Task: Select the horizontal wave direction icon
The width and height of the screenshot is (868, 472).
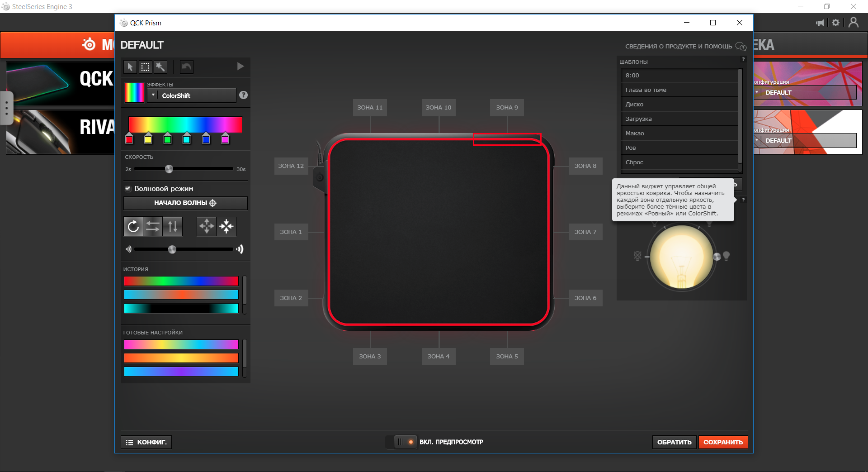Action: (x=153, y=226)
